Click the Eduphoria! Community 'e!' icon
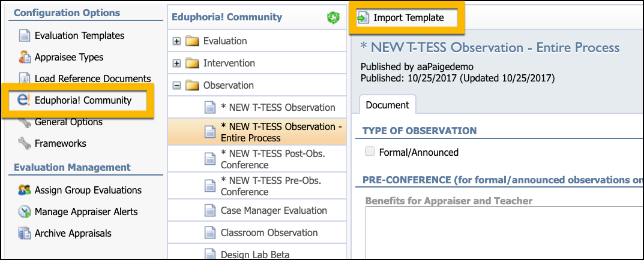 [24, 100]
